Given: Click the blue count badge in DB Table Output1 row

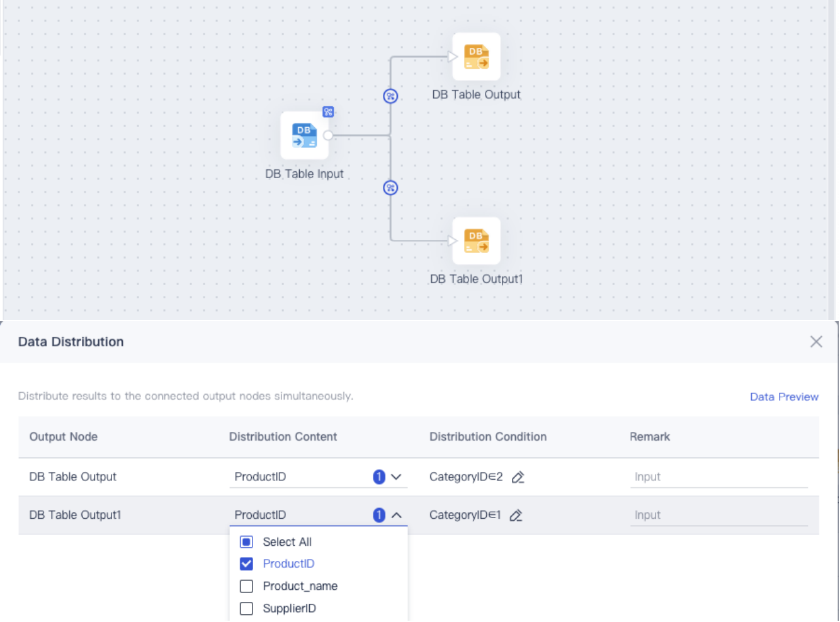Looking at the screenshot, I should point(377,514).
